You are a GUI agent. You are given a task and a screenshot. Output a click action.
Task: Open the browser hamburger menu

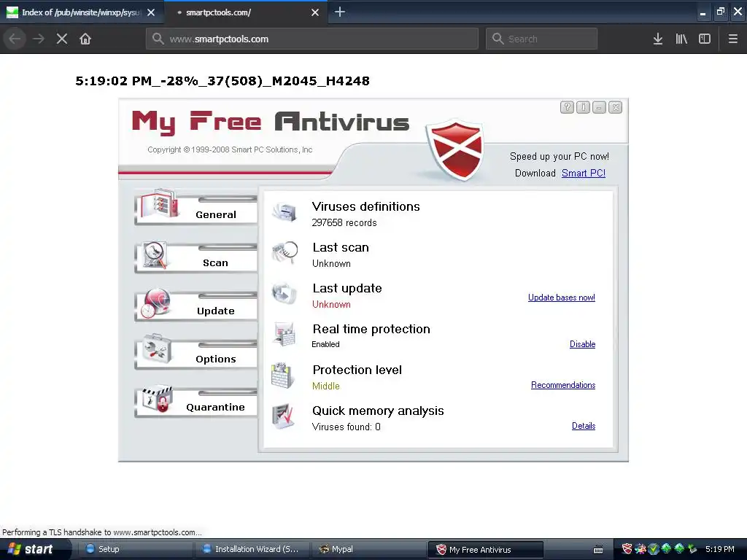(x=732, y=39)
